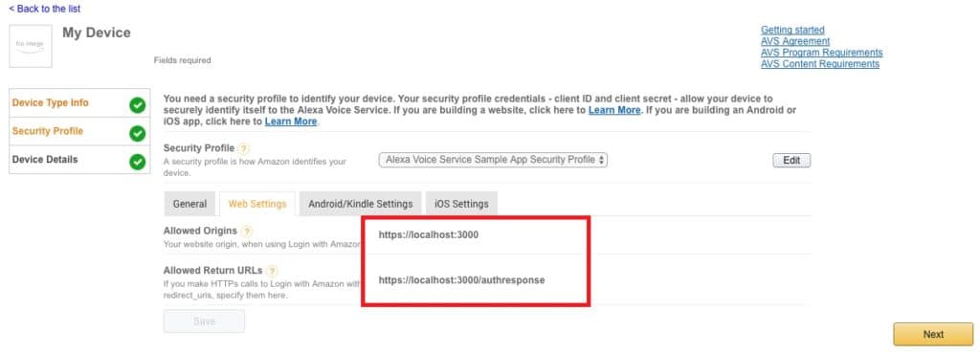Click the green checkmark beside Security Profile
The width and height of the screenshot is (980, 354).
pyautogui.click(x=138, y=134)
